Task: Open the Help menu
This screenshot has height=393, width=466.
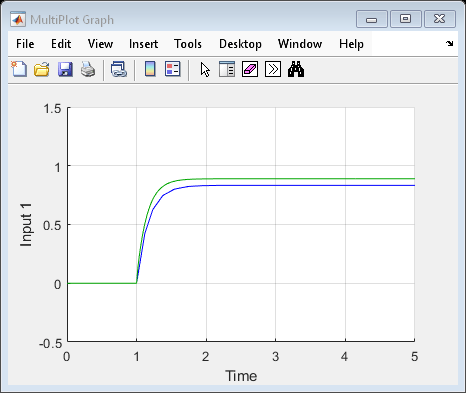Action: (351, 44)
